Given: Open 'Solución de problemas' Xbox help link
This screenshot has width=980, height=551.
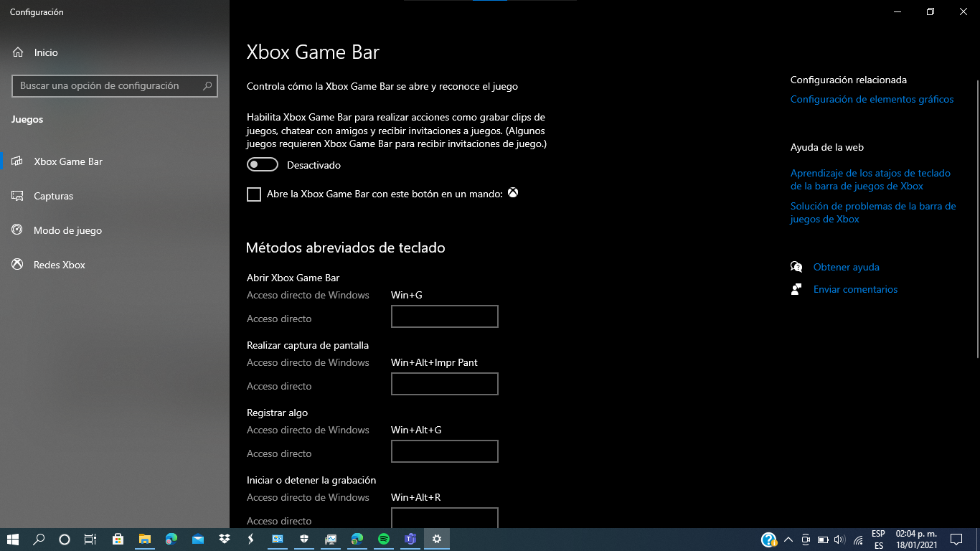Looking at the screenshot, I should 872,212.
